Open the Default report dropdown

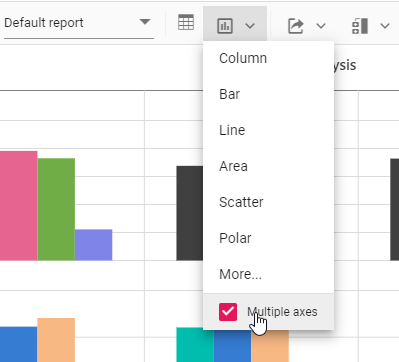(x=79, y=23)
